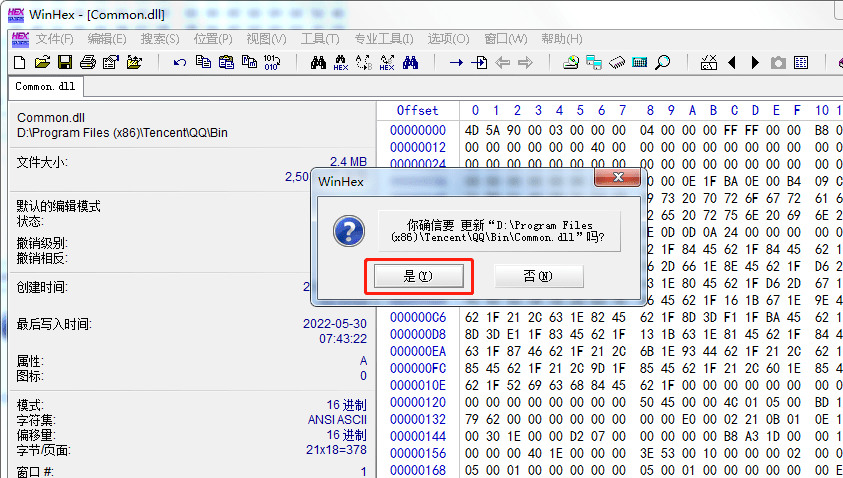Click the Replace Hex Values icon
Image resolution: width=843 pixels, height=478 pixels.
pos(387,63)
